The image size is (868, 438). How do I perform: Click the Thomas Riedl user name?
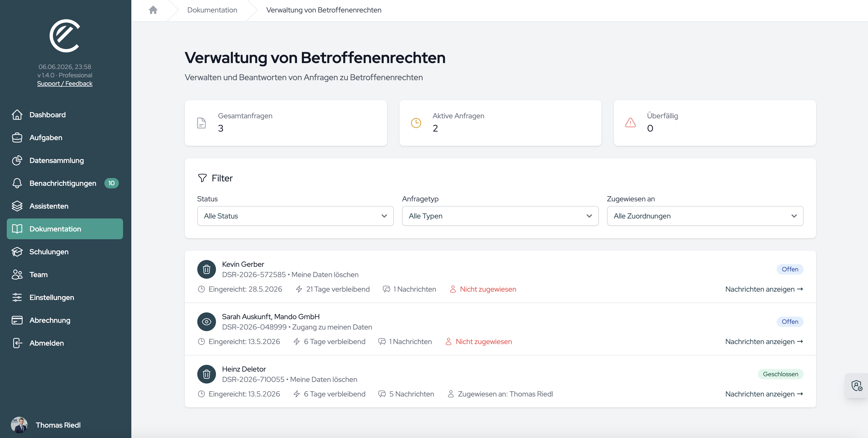pos(58,425)
